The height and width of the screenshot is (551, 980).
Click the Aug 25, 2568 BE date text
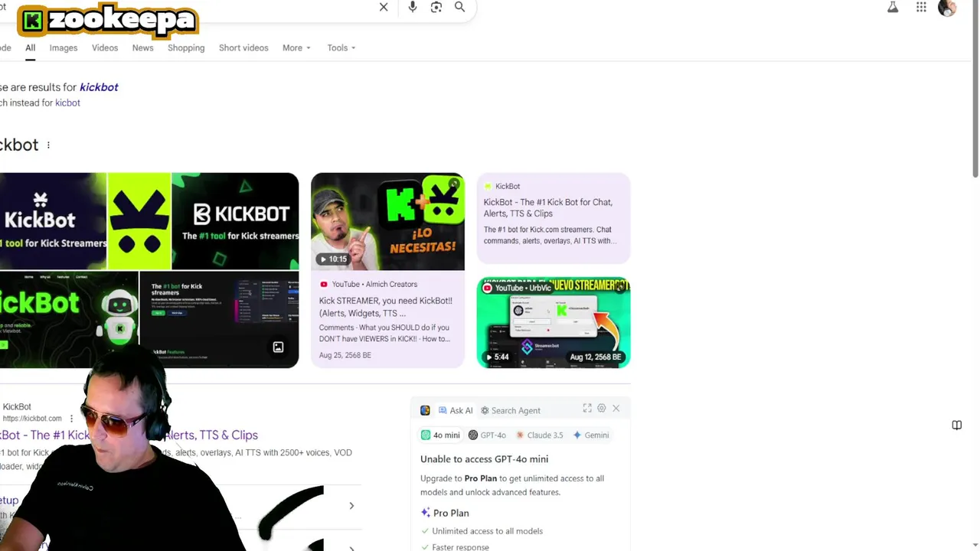coord(345,355)
